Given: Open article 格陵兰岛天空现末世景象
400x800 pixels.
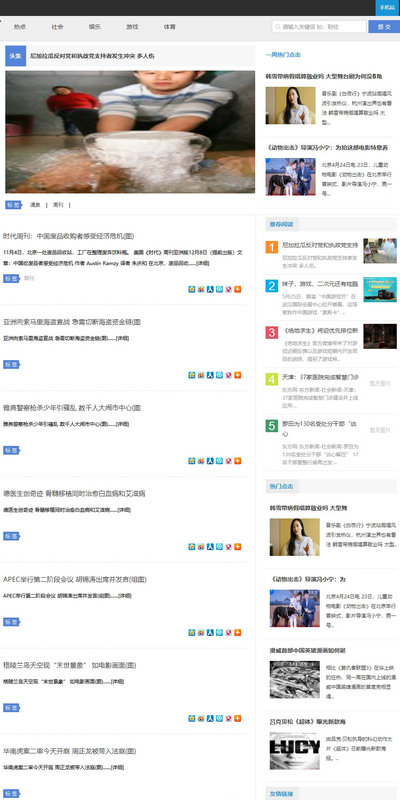Looking at the screenshot, I should click(69, 665).
